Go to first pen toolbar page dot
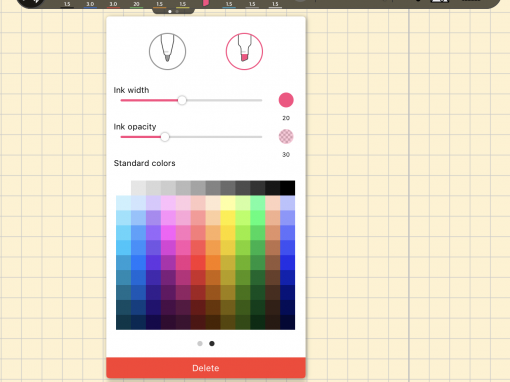510x382 pixels. coord(170,11)
